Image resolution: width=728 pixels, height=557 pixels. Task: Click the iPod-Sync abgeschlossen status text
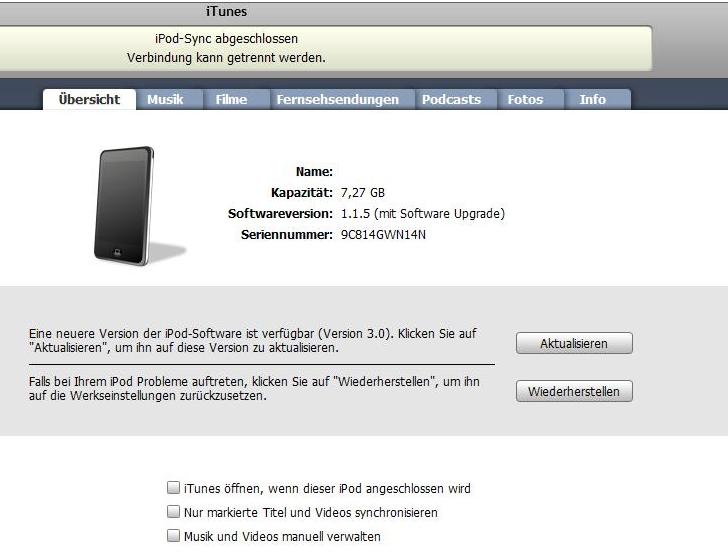click(227, 39)
